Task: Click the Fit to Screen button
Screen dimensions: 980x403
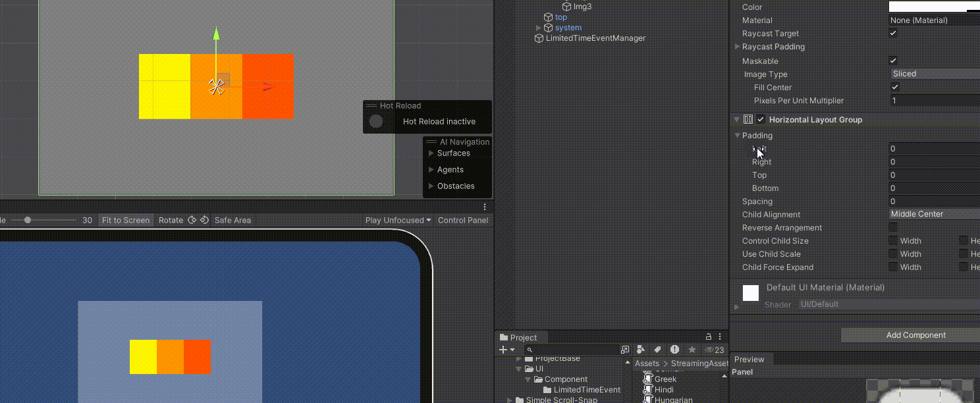Action: pyautogui.click(x=126, y=220)
